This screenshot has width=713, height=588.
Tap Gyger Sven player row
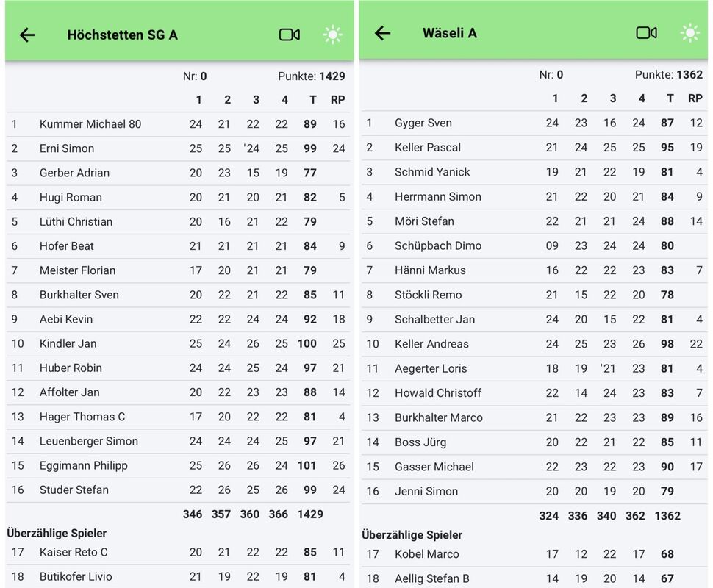coord(423,123)
